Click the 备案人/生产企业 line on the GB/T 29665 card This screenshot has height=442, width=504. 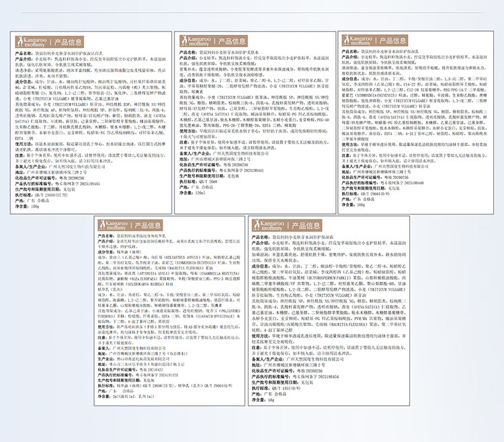pos(385,166)
